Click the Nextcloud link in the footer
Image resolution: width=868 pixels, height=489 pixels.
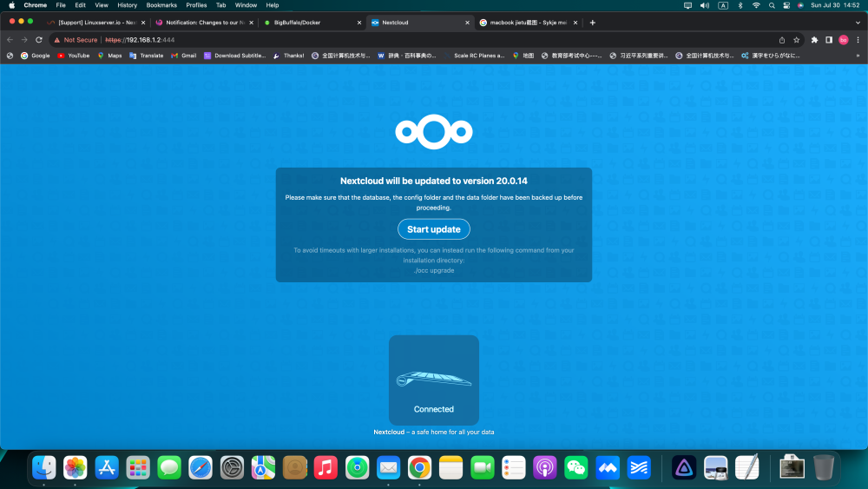[x=389, y=432]
